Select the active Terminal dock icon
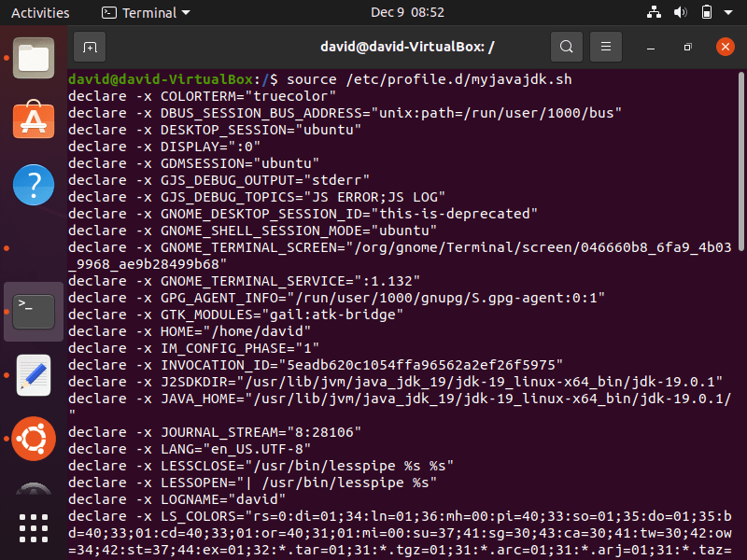Image resolution: width=747 pixels, height=560 pixels. (x=34, y=311)
